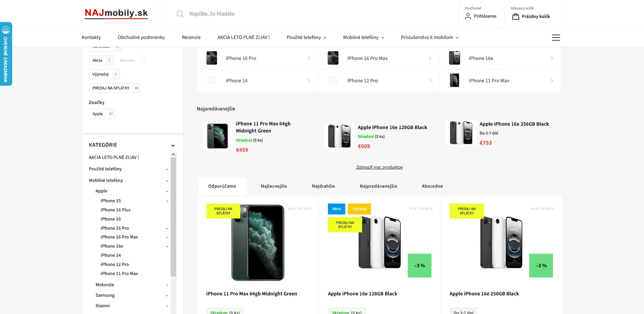Expand the Motorola category chevron
The width and height of the screenshot is (644, 314).
pos(167,285)
